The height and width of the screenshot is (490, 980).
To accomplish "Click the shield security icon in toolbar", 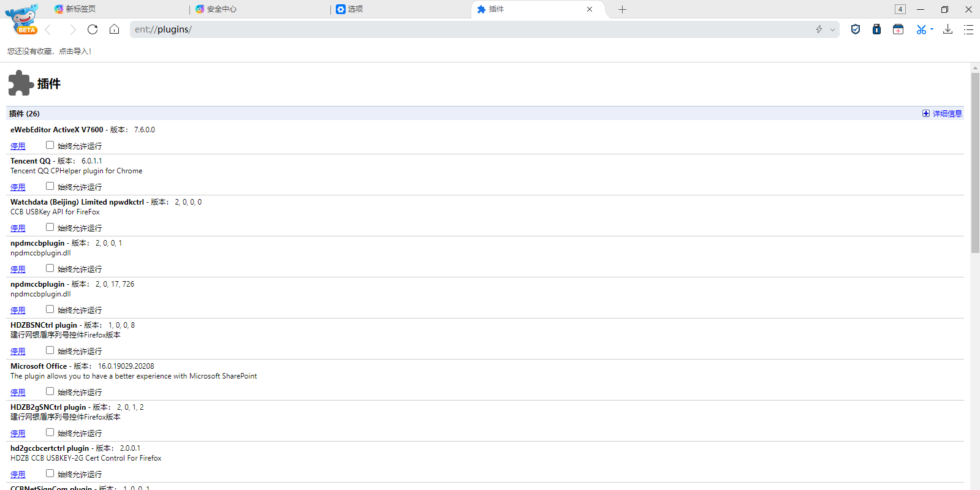I will click(x=856, y=29).
